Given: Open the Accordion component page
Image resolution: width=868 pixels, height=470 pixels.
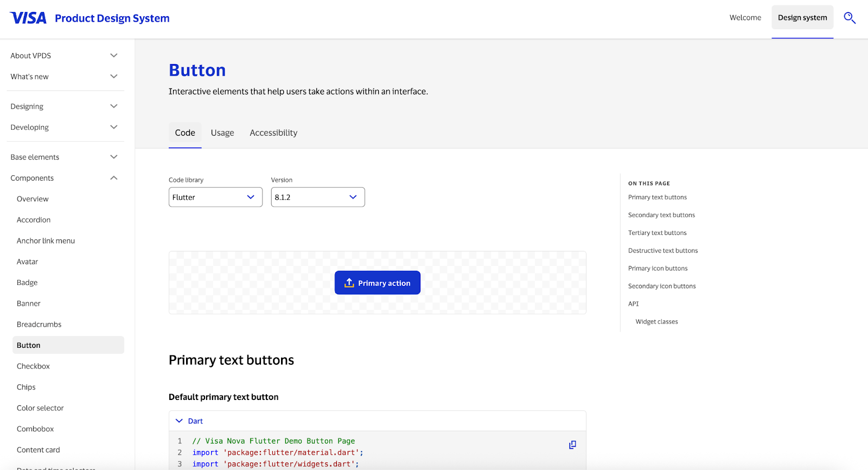Looking at the screenshot, I should pos(34,220).
